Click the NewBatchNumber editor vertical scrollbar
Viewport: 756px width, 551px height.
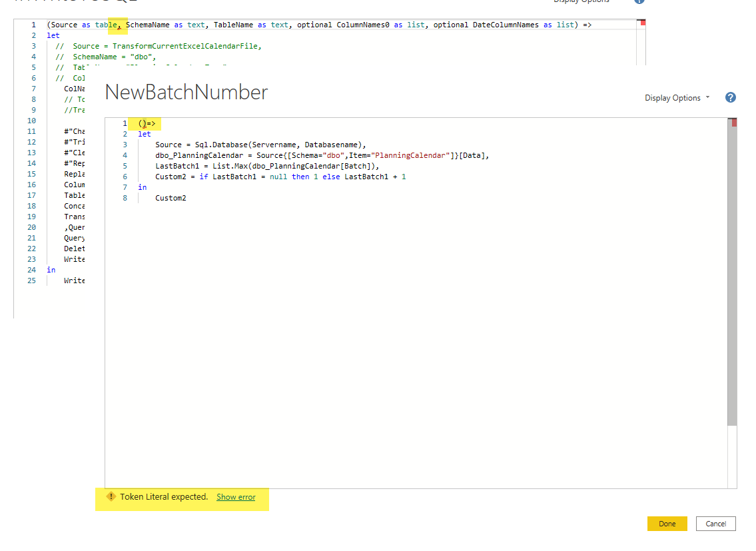click(732, 273)
